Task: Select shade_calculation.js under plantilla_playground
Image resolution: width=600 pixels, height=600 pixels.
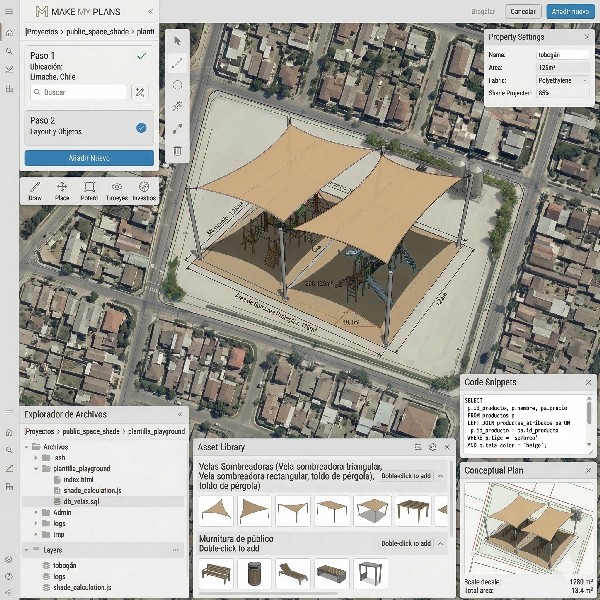Action: pyautogui.click(x=92, y=490)
